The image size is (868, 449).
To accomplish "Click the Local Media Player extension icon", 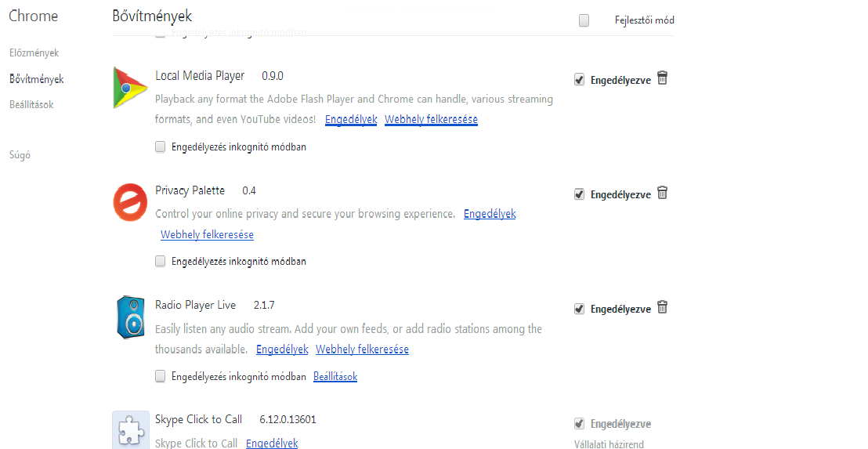I will pyautogui.click(x=131, y=87).
